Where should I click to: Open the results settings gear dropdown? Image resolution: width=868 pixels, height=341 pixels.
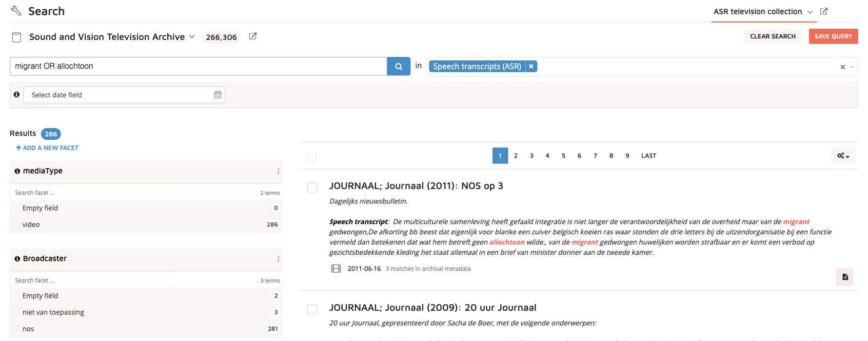[x=843, y=156]
